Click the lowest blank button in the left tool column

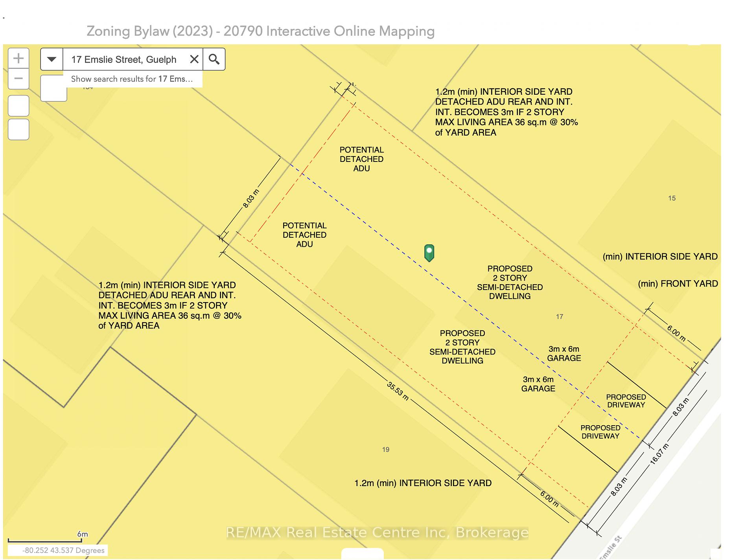coord(18,129)
